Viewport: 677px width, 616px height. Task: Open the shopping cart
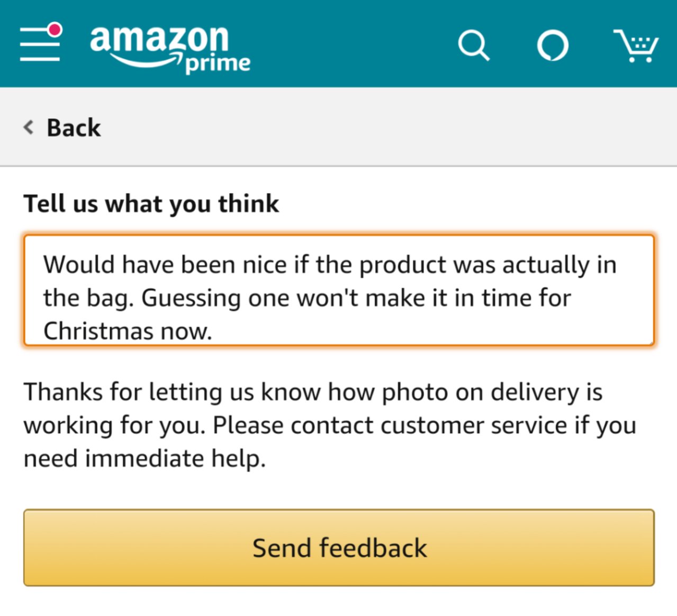[x=636, y=46]
